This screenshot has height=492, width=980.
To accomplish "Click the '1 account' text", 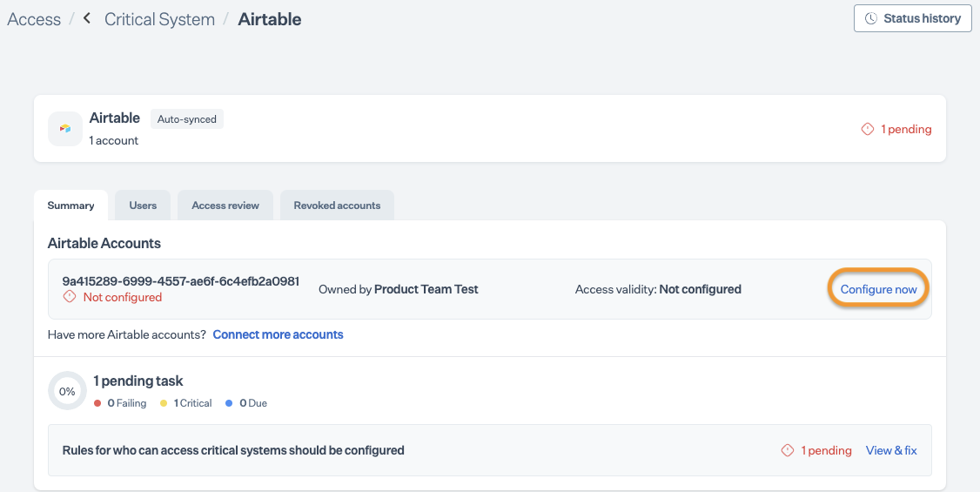I will click(114, 141).
